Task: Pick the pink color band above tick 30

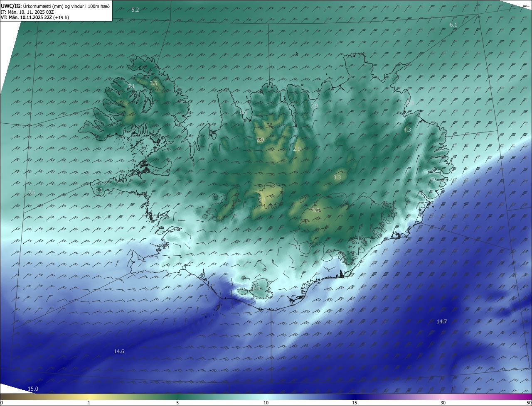Action: click(443, 397)
